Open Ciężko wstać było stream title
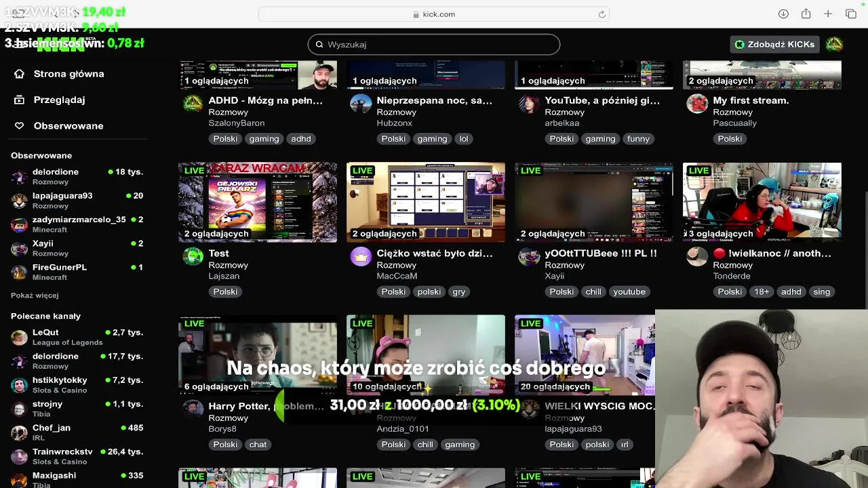868x488 pixels. [434, 253]
